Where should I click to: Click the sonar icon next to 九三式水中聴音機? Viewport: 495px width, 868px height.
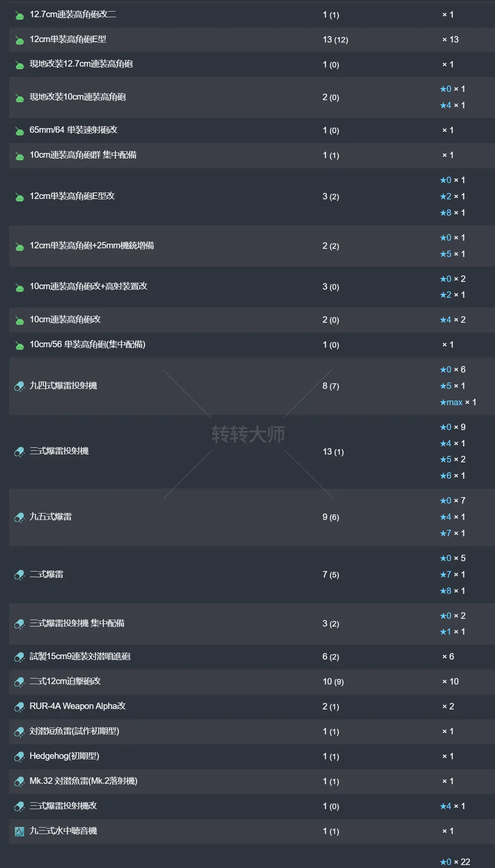tap(18, 831)
